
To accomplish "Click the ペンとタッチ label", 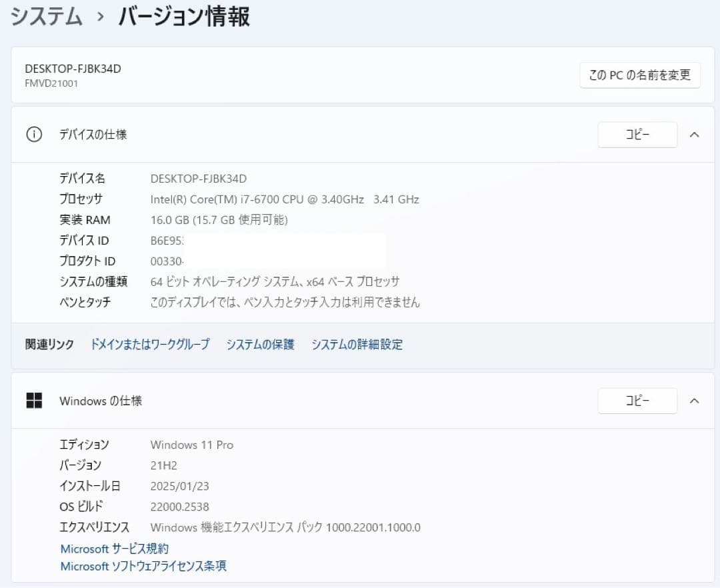I will tap(85, 302).
